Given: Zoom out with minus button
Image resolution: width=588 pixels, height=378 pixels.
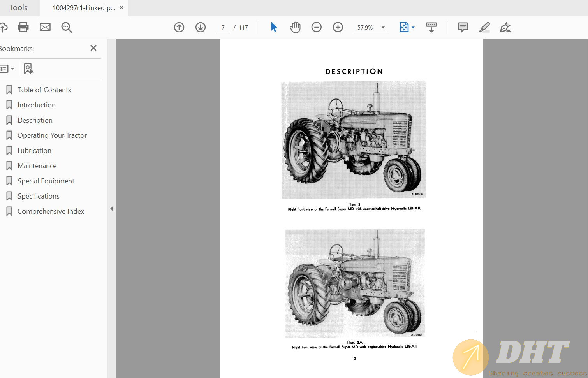Looking at the screenshot, I should (317, 27).
